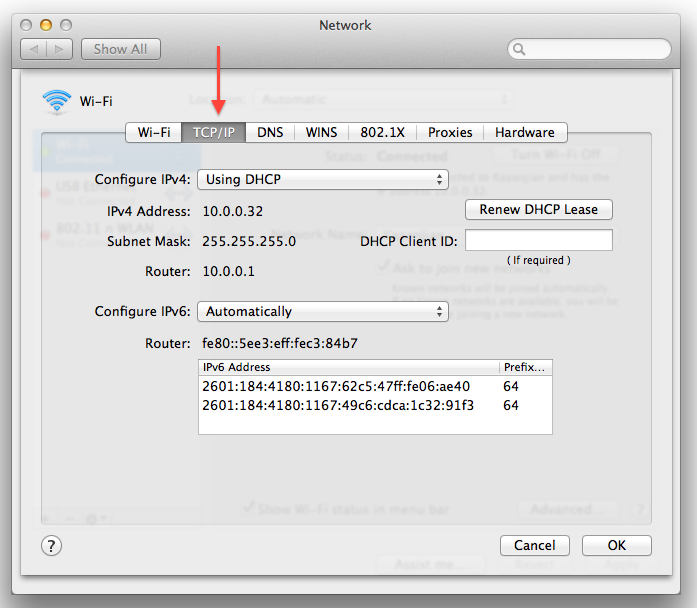Click the yellow minimize window button

pos(46,25)
